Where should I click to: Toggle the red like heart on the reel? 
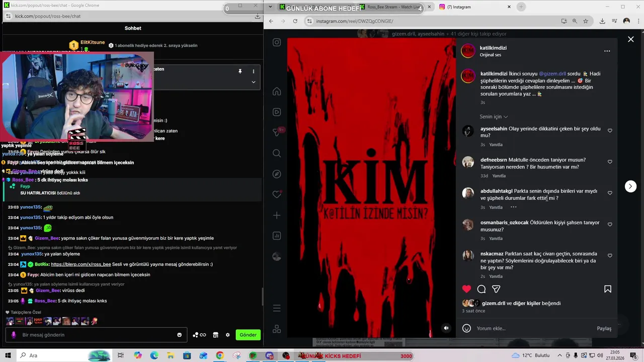(x=467, y=289)
